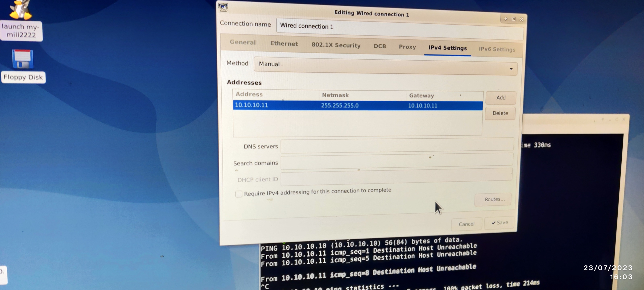Click the Cancel button

click(466, 224)
